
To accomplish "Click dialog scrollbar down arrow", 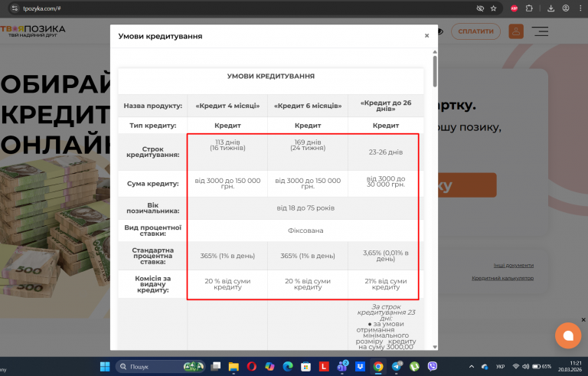I will click(435, 347).
